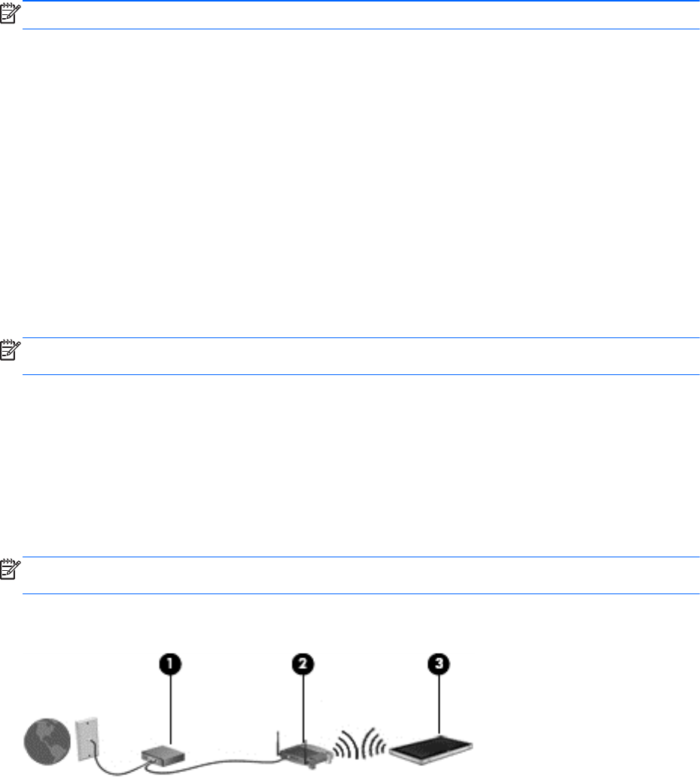The height and width of the screenshot is (778, 700).
Task: Click the middle note pencil icon
Action: [x=10, y=349]
